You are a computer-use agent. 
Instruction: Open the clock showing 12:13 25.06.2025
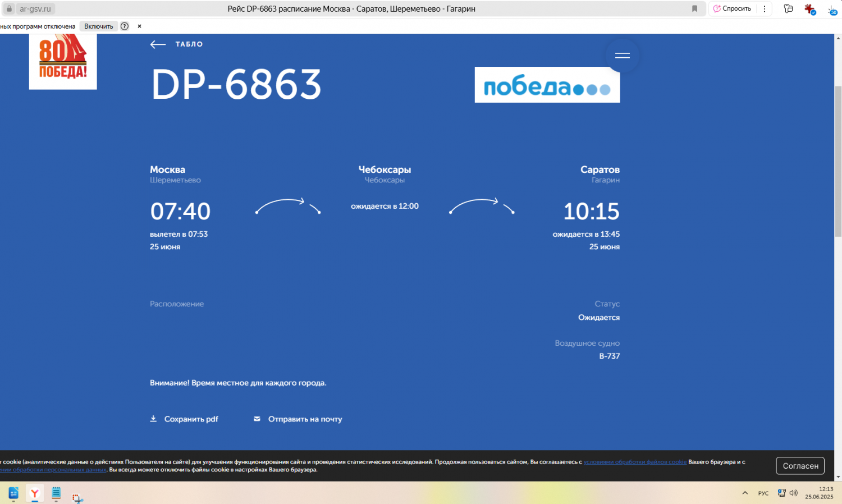point(819,493)
